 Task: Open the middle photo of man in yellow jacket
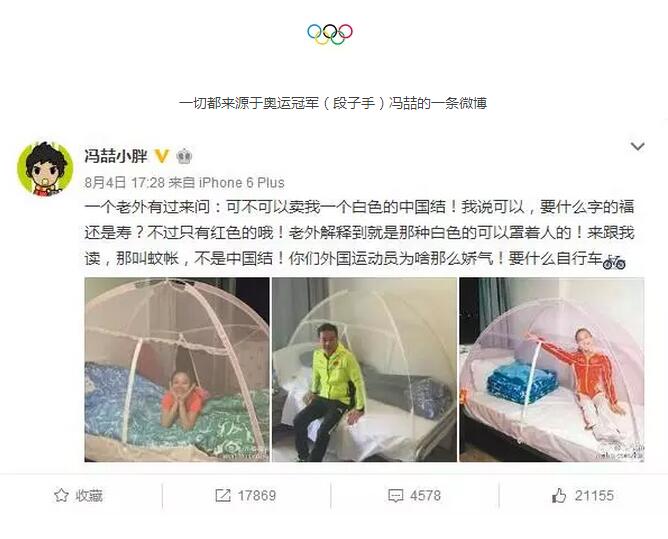tap(365, 369)
